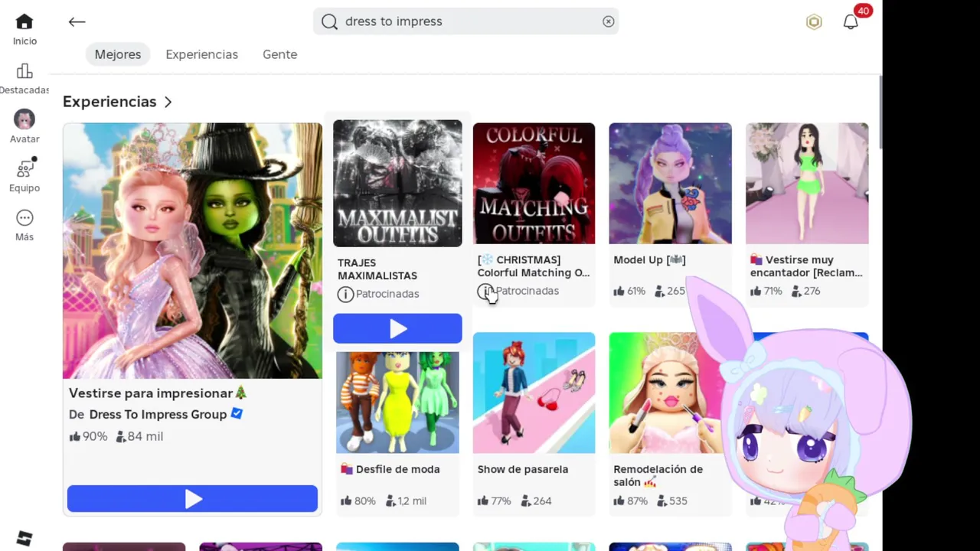Click the 61% rating under Model Up
The image size is (980, 551).
pos(629,291)
